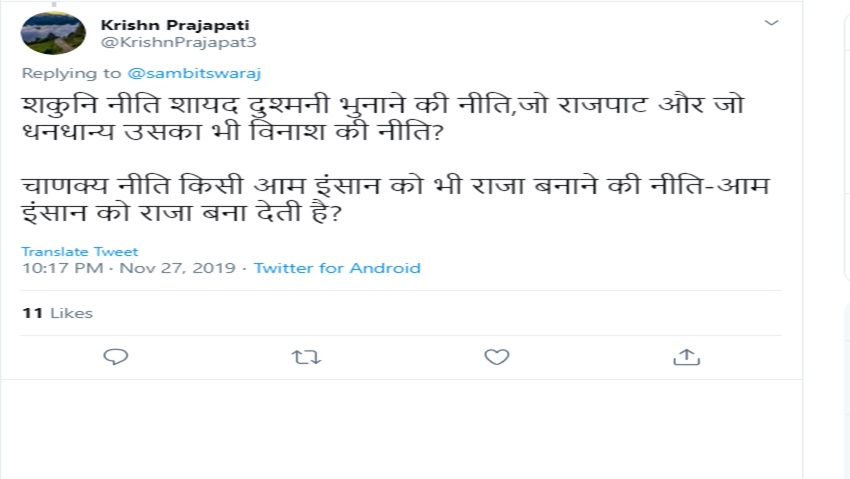The height and width of the screenshot is (479, 850).
Task: Open the share tweet icon
Action: coord(686,356)
